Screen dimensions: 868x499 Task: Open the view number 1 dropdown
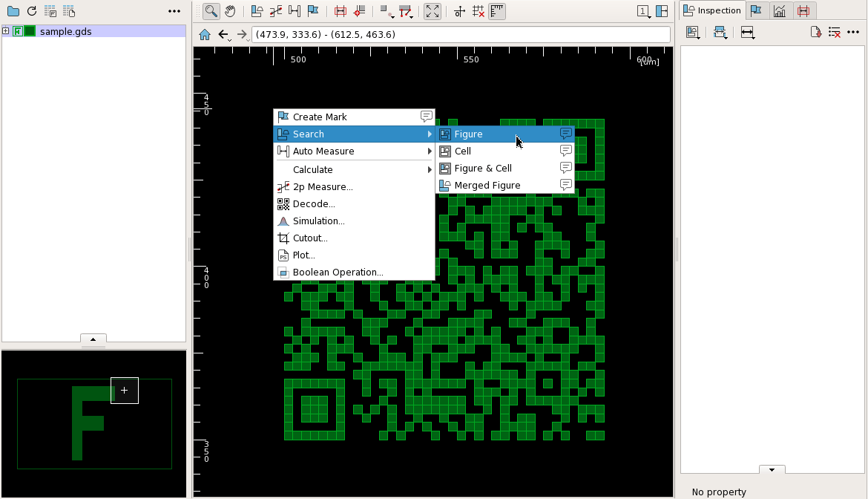(643, 11)
